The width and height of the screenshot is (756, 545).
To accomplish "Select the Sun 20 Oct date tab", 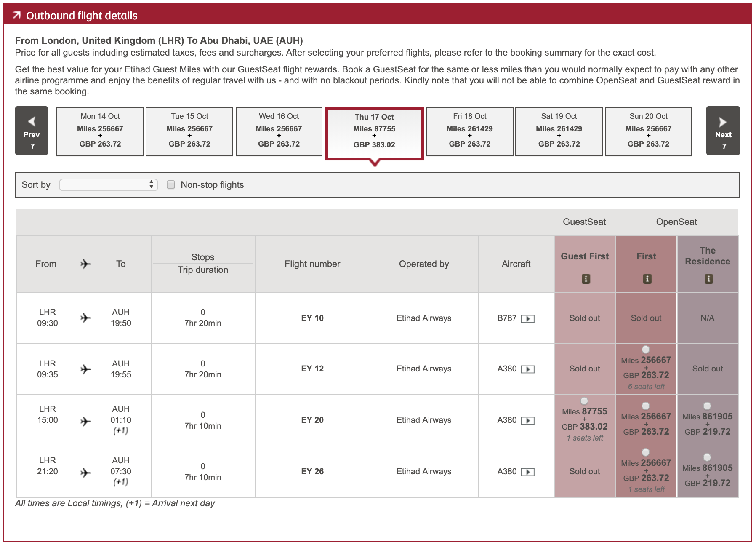I will coord(648,131).
